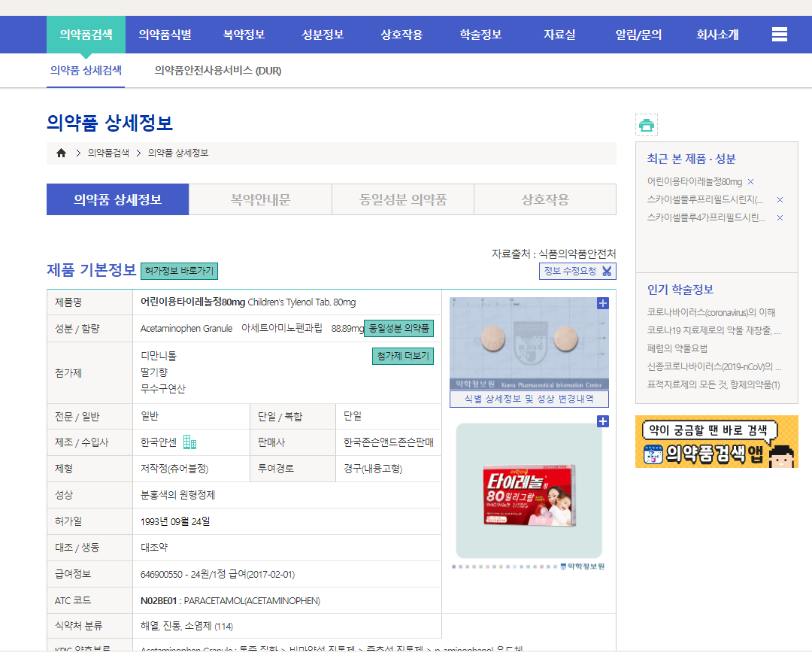Open 식별 상세정보 및 성상 변경내역

[529, 399]
